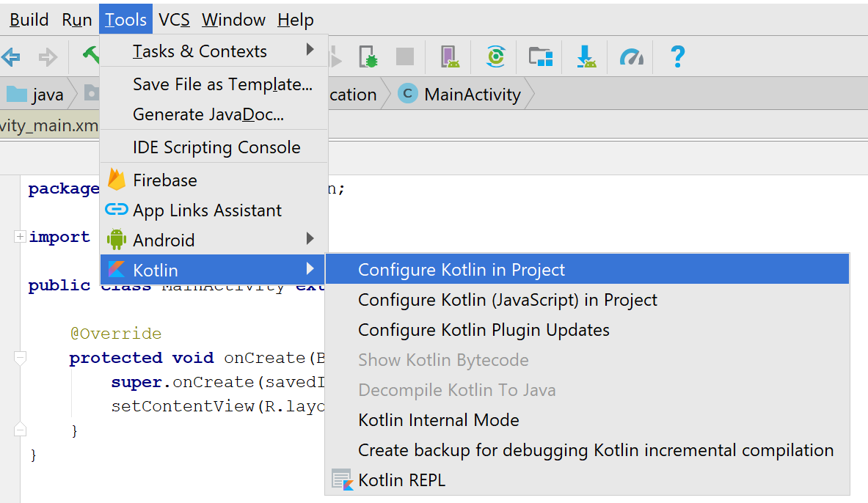
Task: Select App Links Assistant entry
Action: pyautogui.click(x=214, y=210)
